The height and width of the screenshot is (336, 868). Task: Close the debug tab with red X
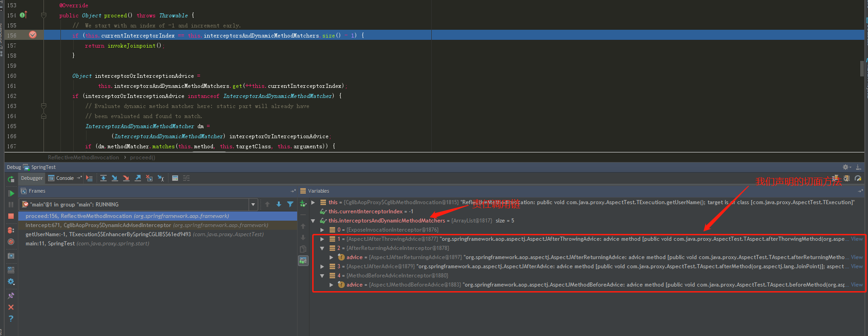tap(11, 307)
